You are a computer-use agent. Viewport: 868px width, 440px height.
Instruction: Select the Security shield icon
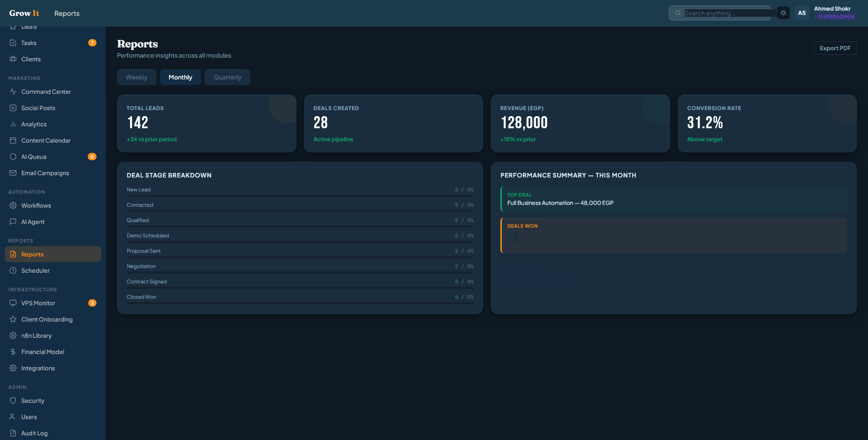13,401
